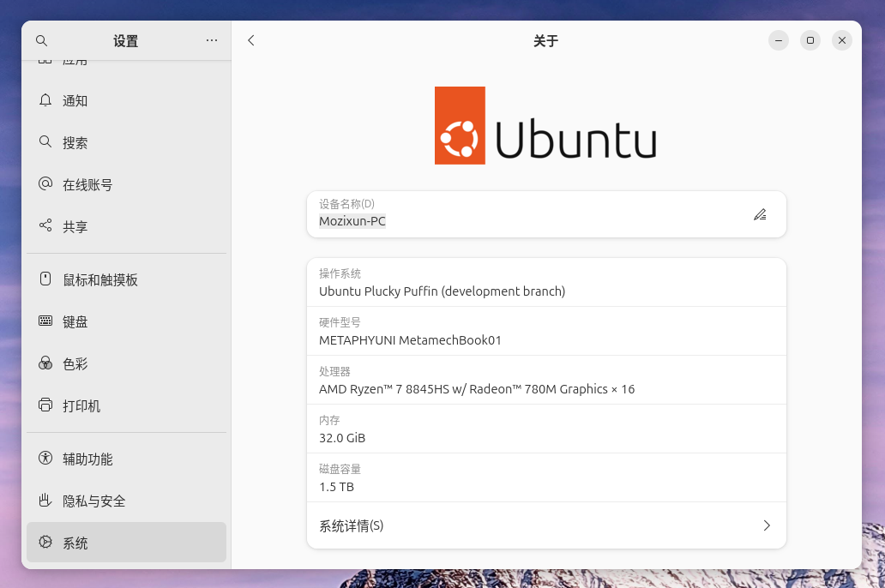This screenshot has width=885, height=588.
Task: Minimize the Settings window
Action: tap(779, 40)
